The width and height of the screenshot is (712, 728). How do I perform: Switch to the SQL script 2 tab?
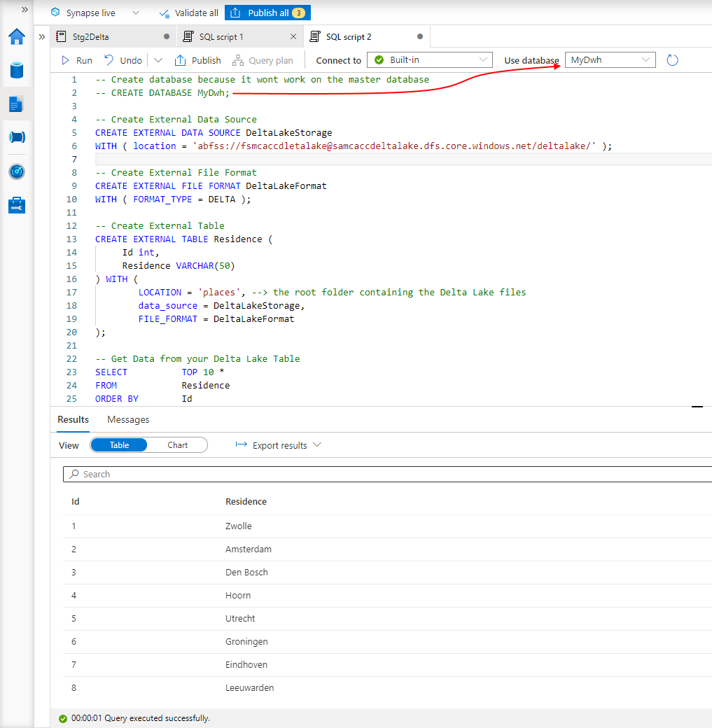click(x=358, y=36)
